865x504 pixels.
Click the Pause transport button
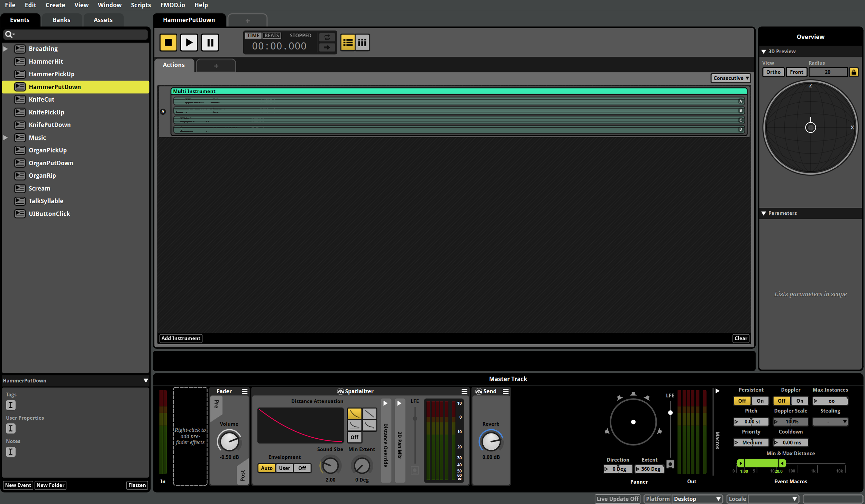pos(210,43)
